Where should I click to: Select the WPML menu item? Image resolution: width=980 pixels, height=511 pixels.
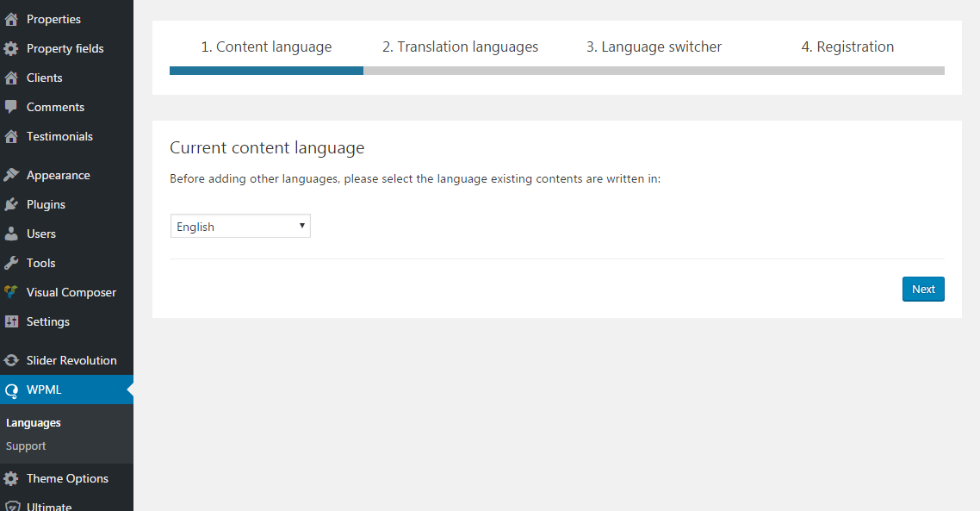66,389
